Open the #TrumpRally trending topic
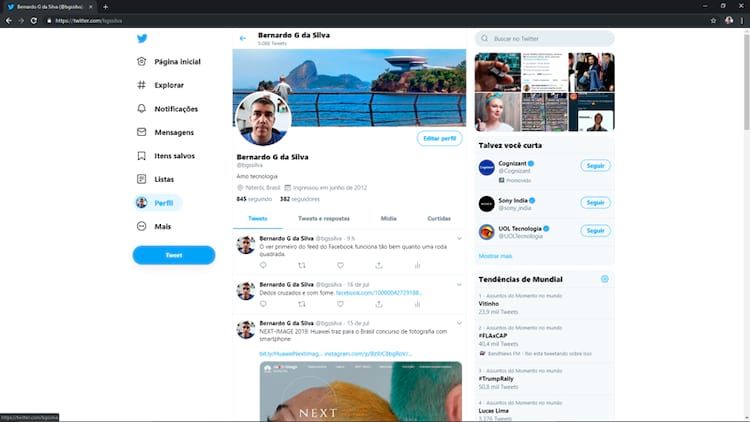 [544, 378]
